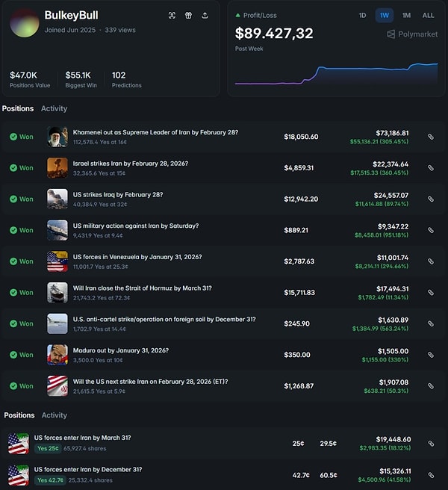Switch to the lower Activity tab
The height and width of the screenshot is (490, 448).
pyautogui.click(x=54, y=415)
